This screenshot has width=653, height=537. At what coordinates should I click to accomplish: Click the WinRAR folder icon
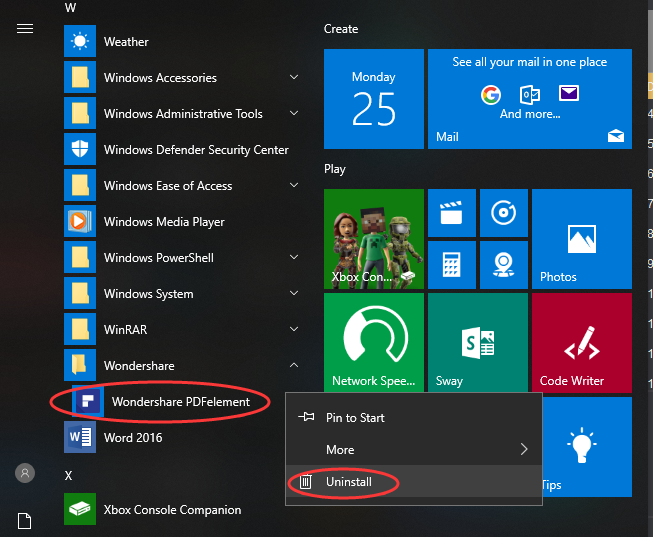click(x=80, y=329)
